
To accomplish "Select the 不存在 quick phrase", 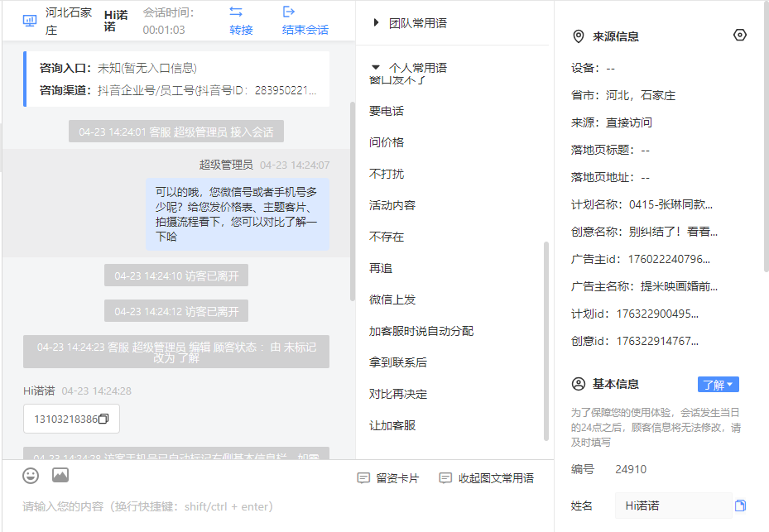I will point(387,237).
